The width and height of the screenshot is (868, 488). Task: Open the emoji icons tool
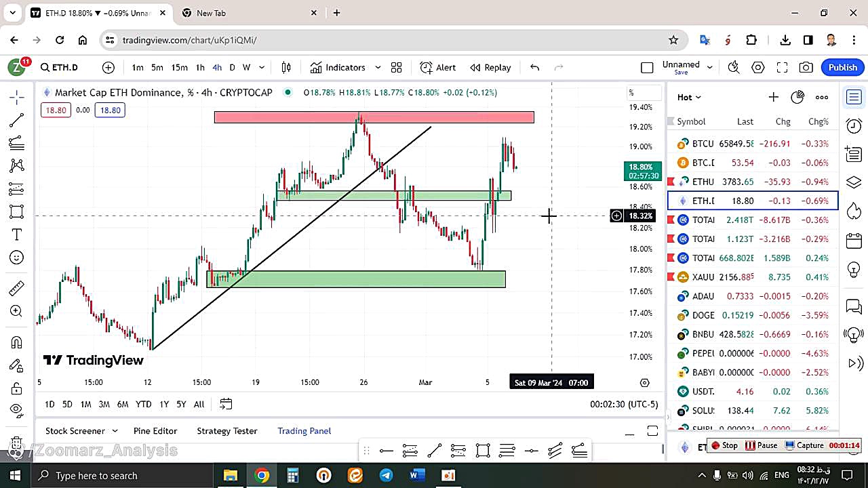click(x=17, y=258)
